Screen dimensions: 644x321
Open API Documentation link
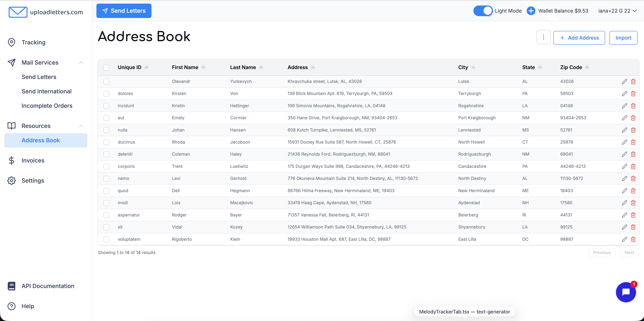coord(48,286)
